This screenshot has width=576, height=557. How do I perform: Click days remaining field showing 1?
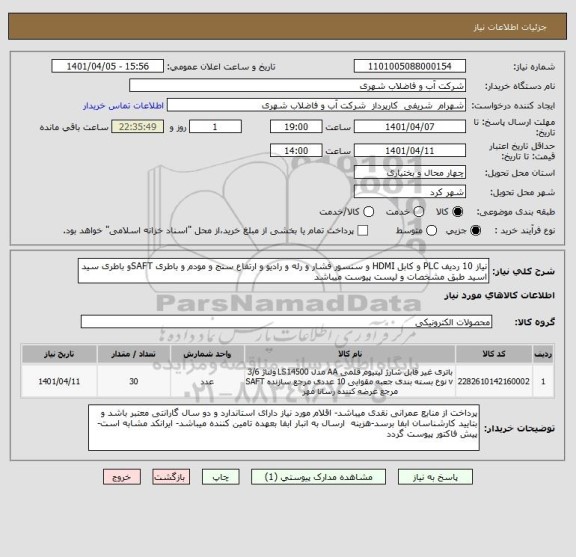click(x=215, y=127)
